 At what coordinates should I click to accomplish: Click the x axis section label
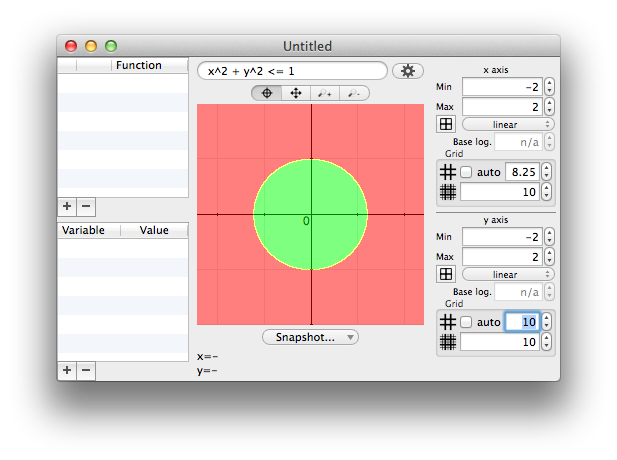[x=496, y=70]
